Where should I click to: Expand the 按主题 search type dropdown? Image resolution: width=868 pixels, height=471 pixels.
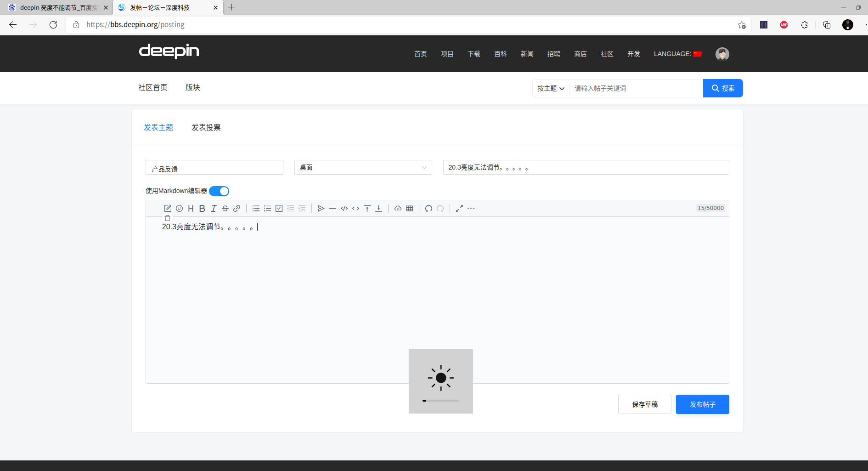[x=551, y=88]
